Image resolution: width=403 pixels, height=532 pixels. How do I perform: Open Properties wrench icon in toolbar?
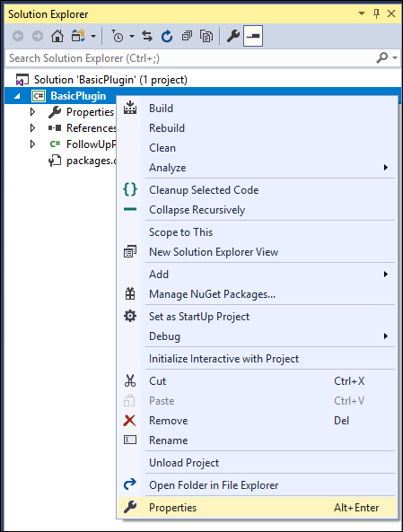[x=232, y=36]
